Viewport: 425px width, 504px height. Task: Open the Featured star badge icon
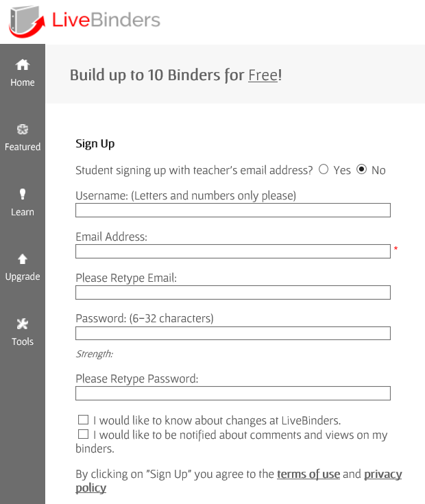point(23,130)
